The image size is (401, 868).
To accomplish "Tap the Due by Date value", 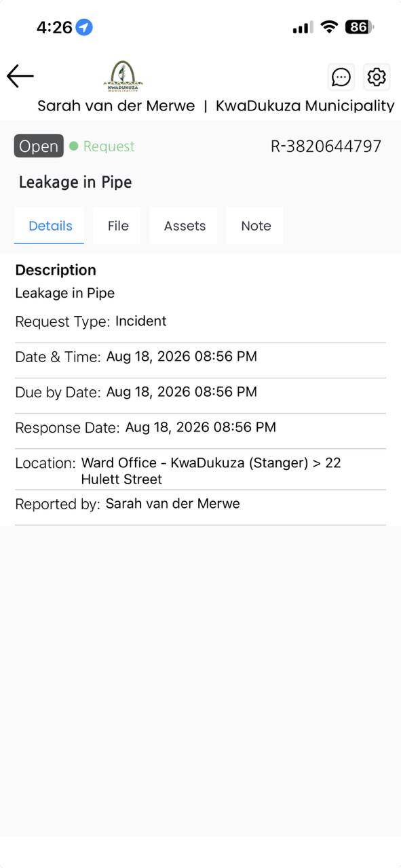I will tap(182, 392).
